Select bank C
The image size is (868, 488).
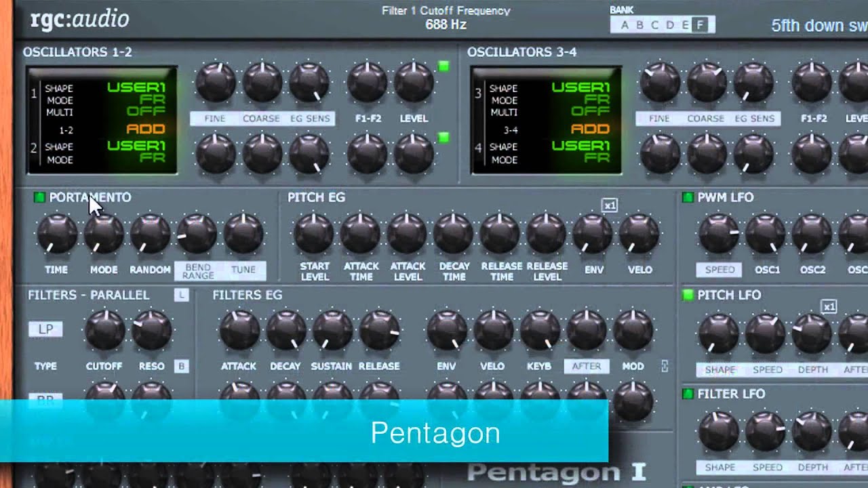(x=654, y=26)
